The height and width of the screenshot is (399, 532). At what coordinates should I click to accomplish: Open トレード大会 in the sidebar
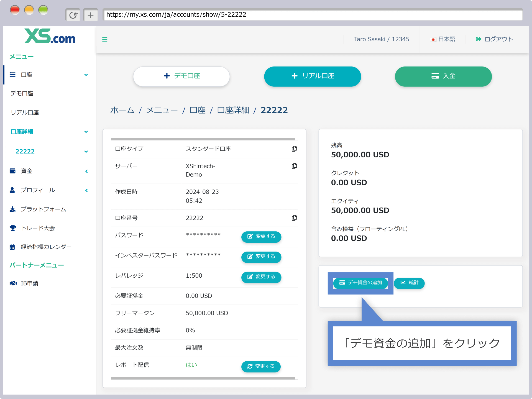point(38,228)
